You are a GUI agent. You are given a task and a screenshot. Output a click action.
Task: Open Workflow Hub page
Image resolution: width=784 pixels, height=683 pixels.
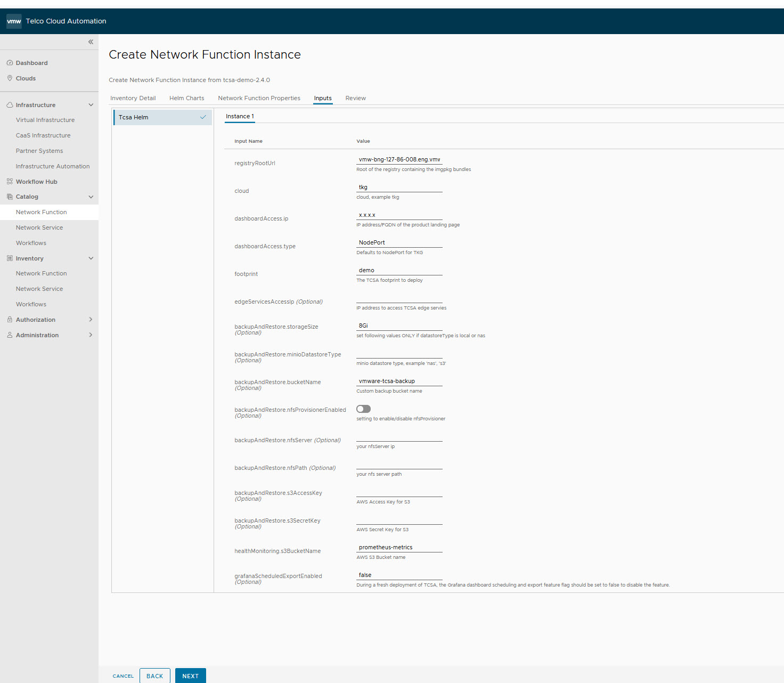(37, 182)
